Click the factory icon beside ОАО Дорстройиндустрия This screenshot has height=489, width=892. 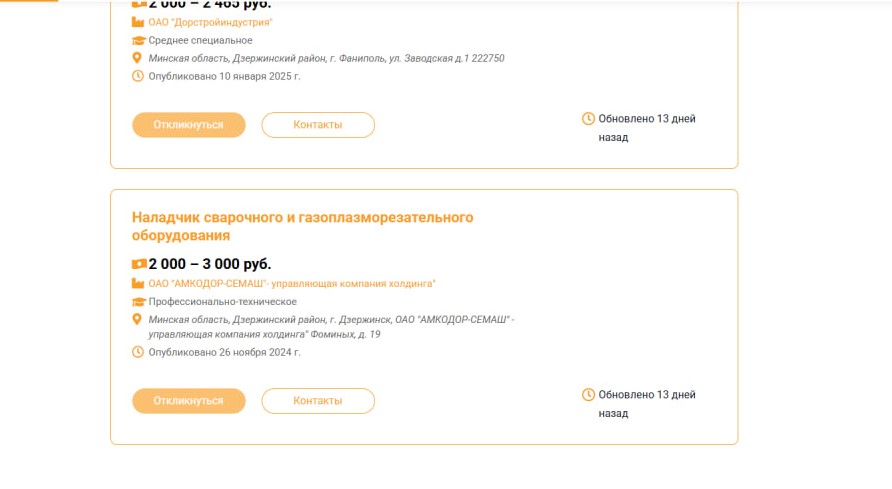pyautogui.click(x=138, y=22)
